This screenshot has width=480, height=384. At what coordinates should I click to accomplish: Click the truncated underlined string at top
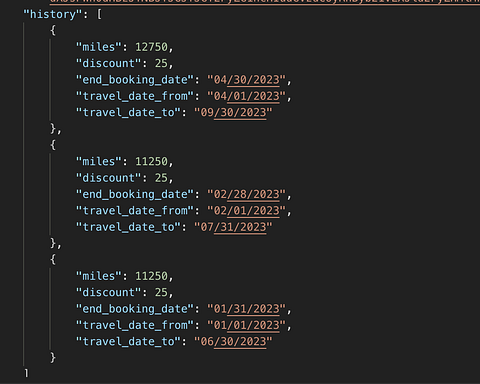point(265,1)
